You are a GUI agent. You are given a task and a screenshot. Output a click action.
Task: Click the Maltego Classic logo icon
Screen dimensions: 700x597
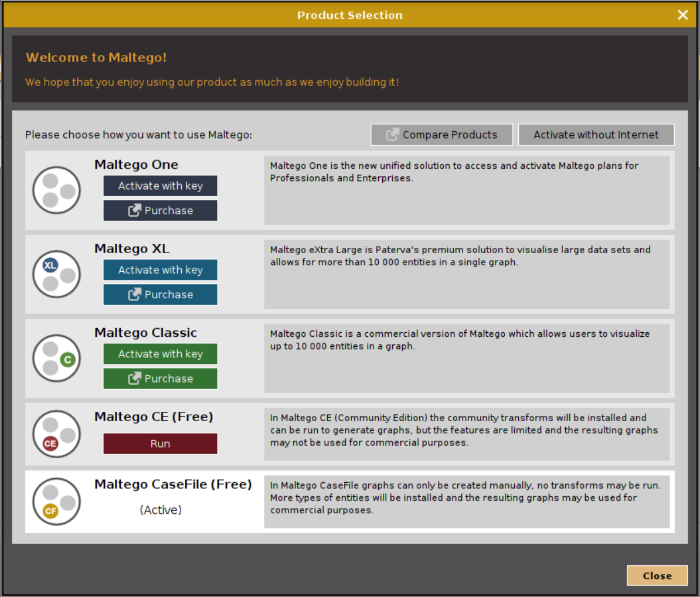pyautogui.click(x=56, y=359)
